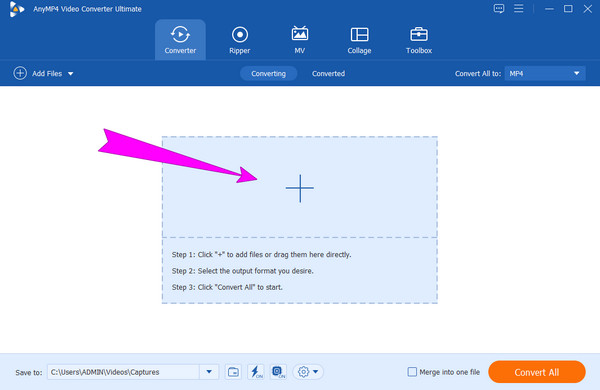Expand the Add Files dropdown arrow
The image size is (600, 390).
click(71, 73)
